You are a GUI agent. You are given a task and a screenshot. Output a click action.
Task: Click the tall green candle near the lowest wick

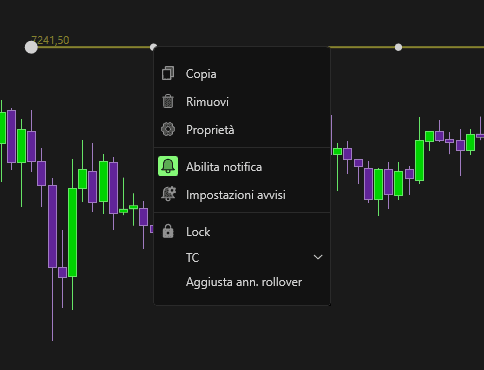[x=72, y=232]
